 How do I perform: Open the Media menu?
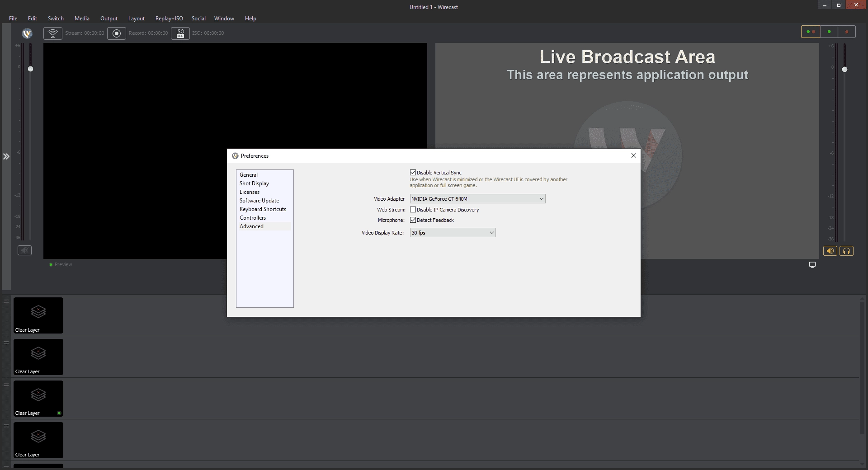click(x=82, y=19)
